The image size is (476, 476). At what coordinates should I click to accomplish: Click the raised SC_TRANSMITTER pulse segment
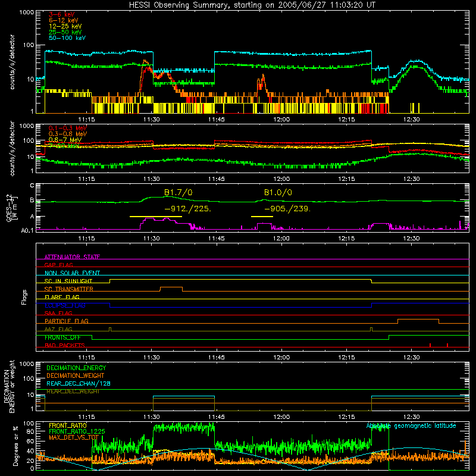(x=171, y=287)
